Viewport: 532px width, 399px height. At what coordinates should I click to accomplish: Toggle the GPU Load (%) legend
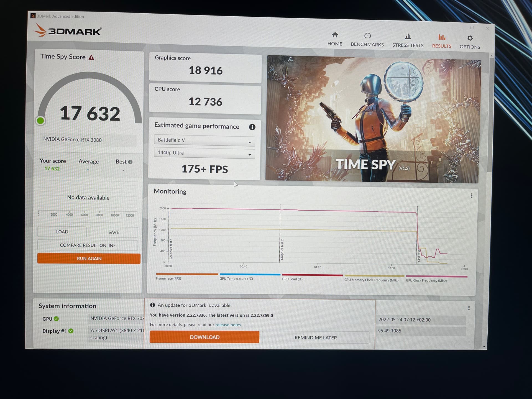point(312,277)
